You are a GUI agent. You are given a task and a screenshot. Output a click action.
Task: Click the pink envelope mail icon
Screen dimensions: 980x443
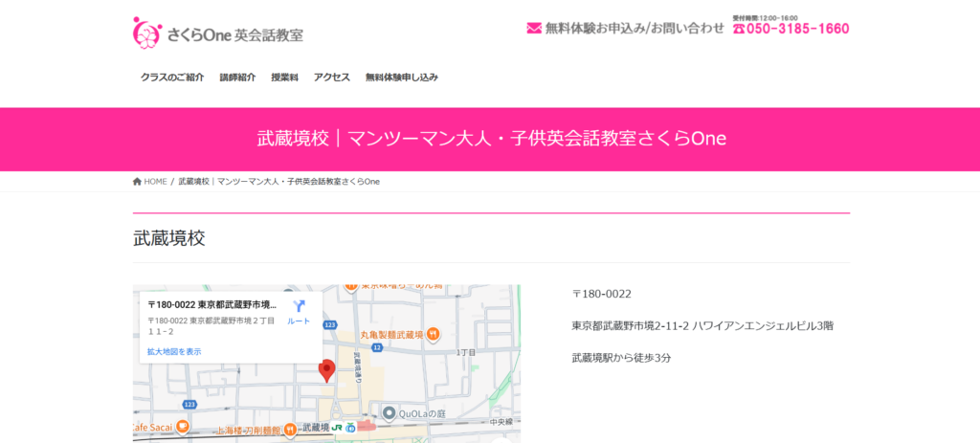534,29
